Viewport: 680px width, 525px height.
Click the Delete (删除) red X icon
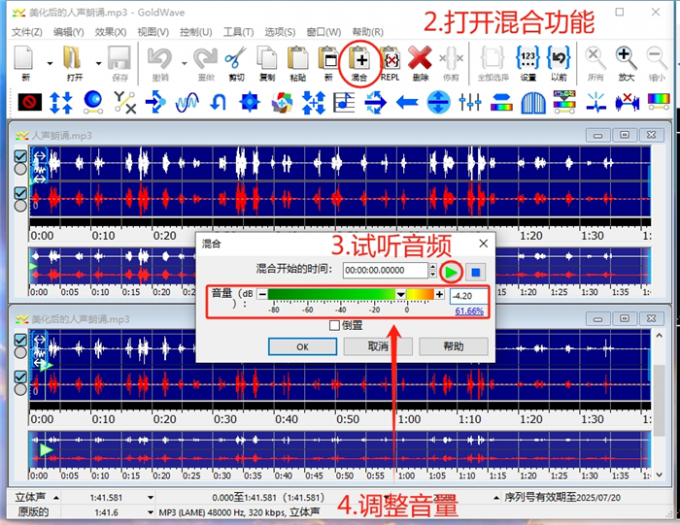[x=420, y=58]
